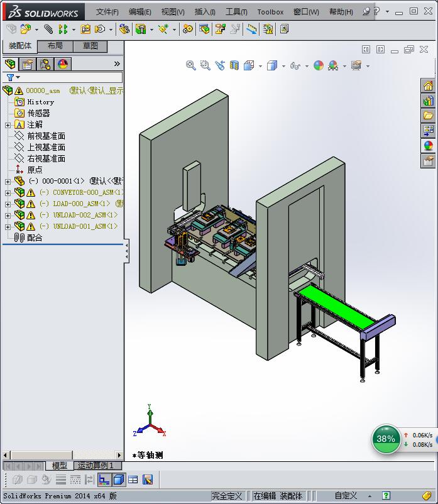Open the View Orientation dropdown arrow
Viewport: 438px width, 504px height.
(260, 66)
